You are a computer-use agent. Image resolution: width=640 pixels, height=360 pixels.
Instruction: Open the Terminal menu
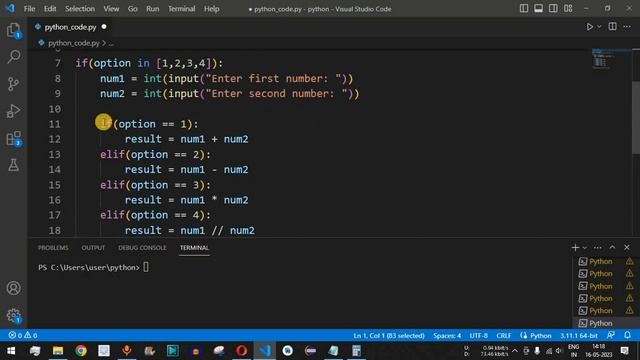coord(182,9)
